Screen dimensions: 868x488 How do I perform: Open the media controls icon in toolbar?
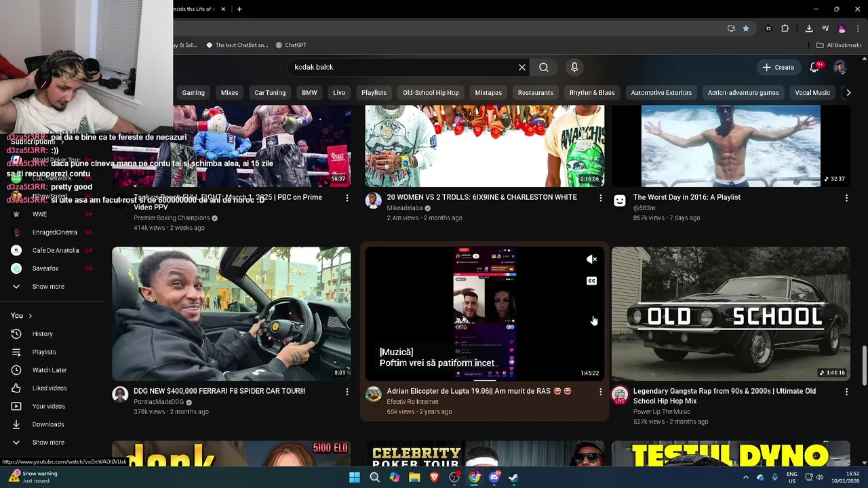point(825,28)
